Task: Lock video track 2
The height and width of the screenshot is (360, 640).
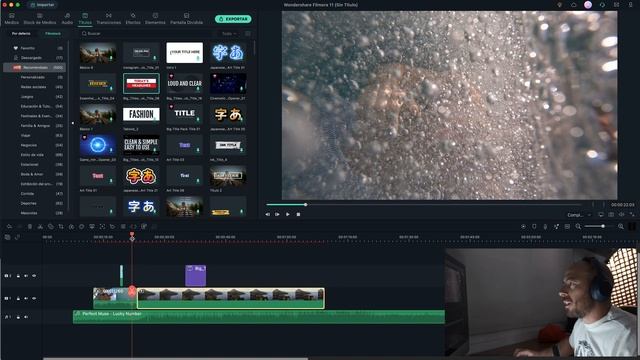Action: point(18,276)
